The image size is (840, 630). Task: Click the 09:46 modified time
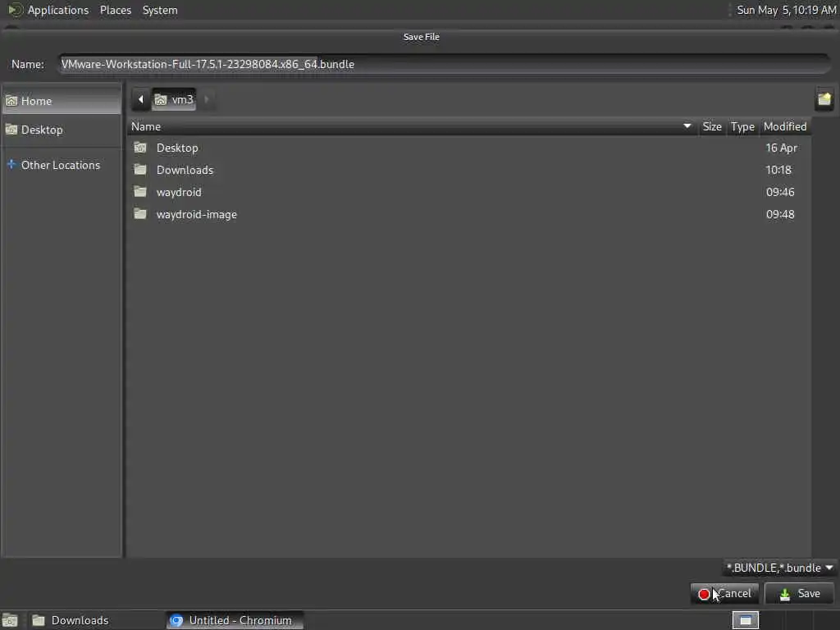(x=780, y=192)
